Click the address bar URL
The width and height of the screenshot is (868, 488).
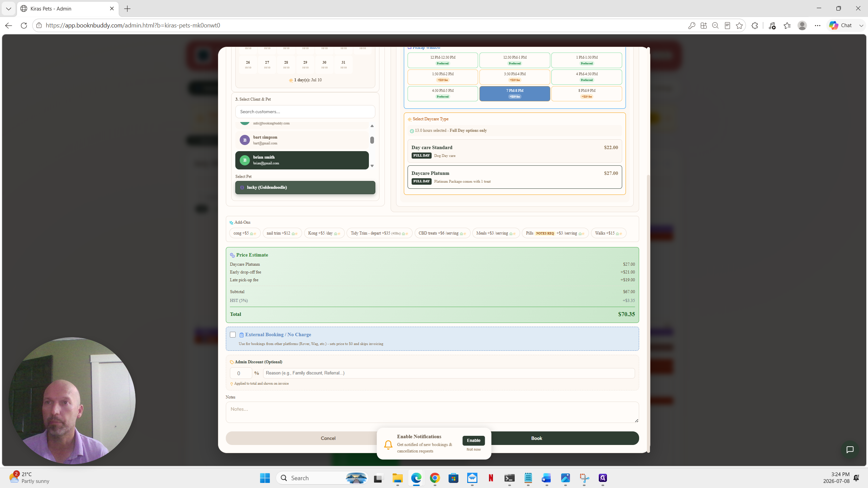pos(133,25)
